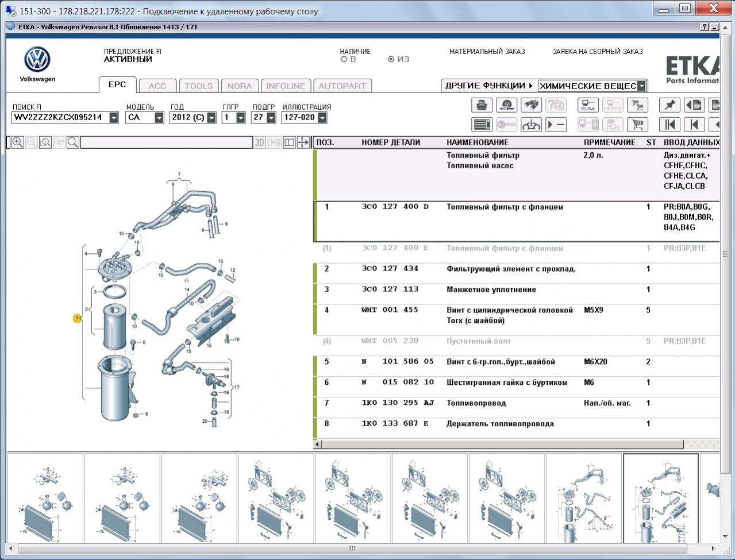Select the greyed 'Пустотелый болт' row
Screen dimensions: 735x560
(516, 345)
